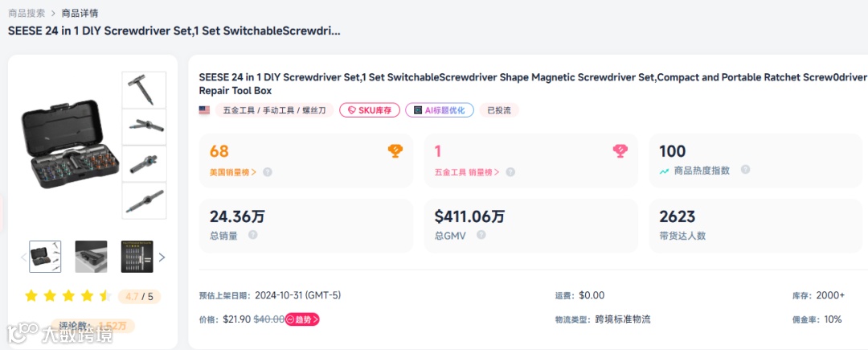Click the pink trophy icon in hardware tools rank card
Image resolution: width=868 pixels, height=350 pixels.
620,150
